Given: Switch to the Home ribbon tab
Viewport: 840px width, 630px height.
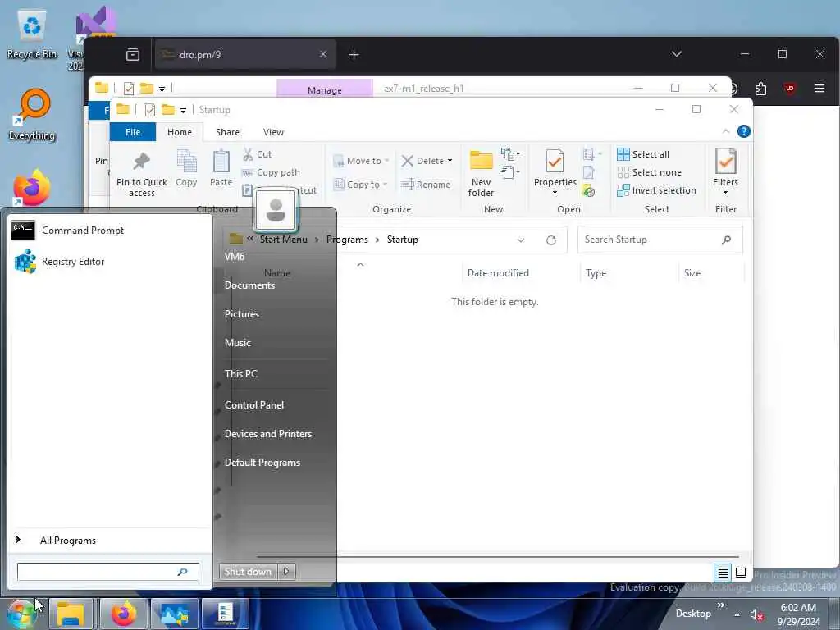Looking at the screenshot, I should point(180,132).
